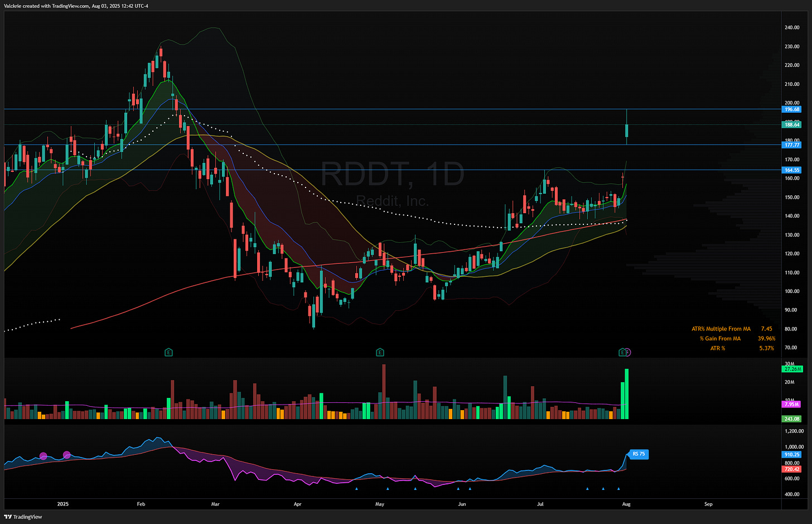Click '% Gain From MA' text
Screen dimensions: 812x524
(721, 339)
